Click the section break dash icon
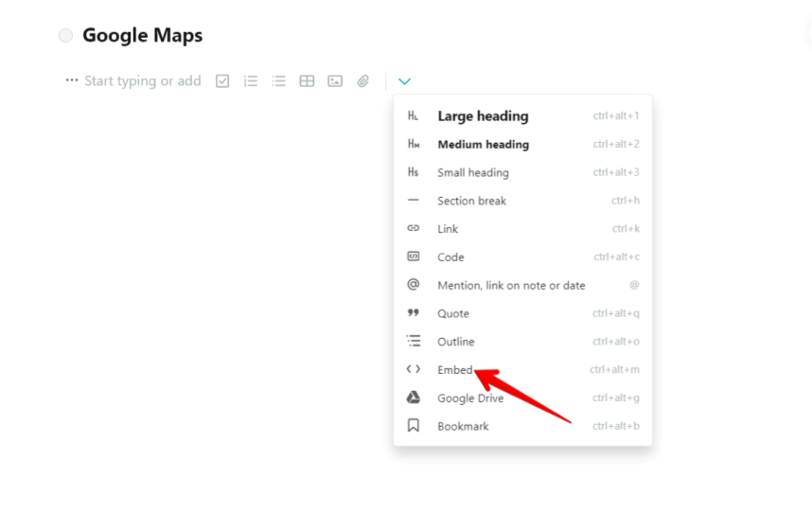Screen dimensions: 812x515 pyautogui.click(x=413, y=200)
